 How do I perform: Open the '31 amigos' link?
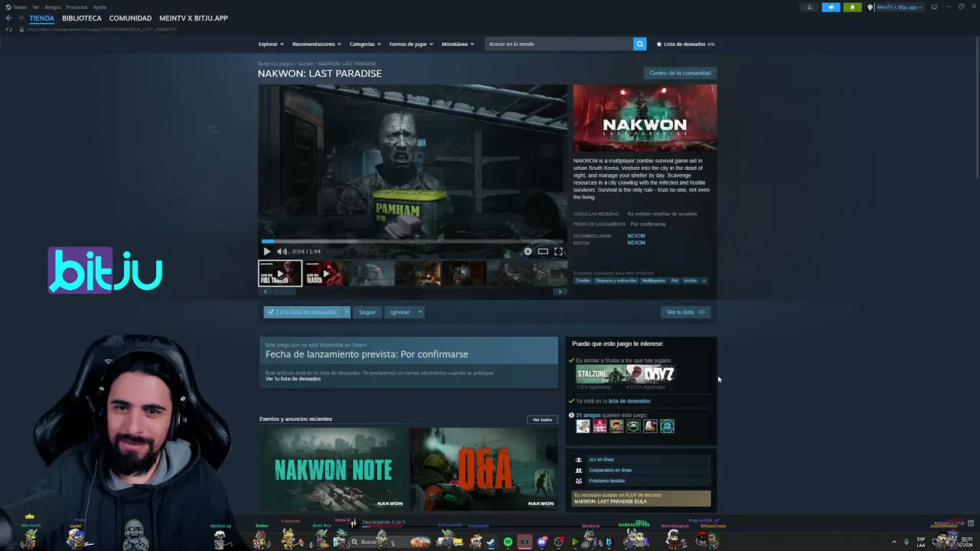[x=588, y=416]
